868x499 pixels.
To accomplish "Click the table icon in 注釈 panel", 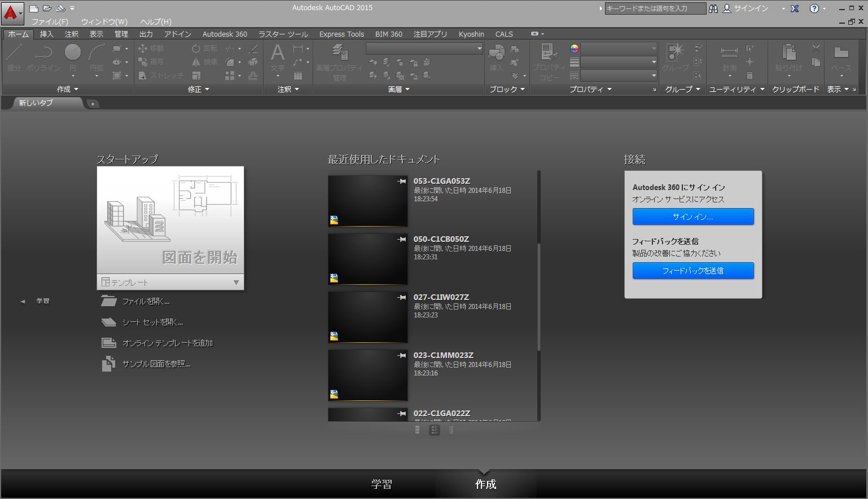I will pos(298,76).
